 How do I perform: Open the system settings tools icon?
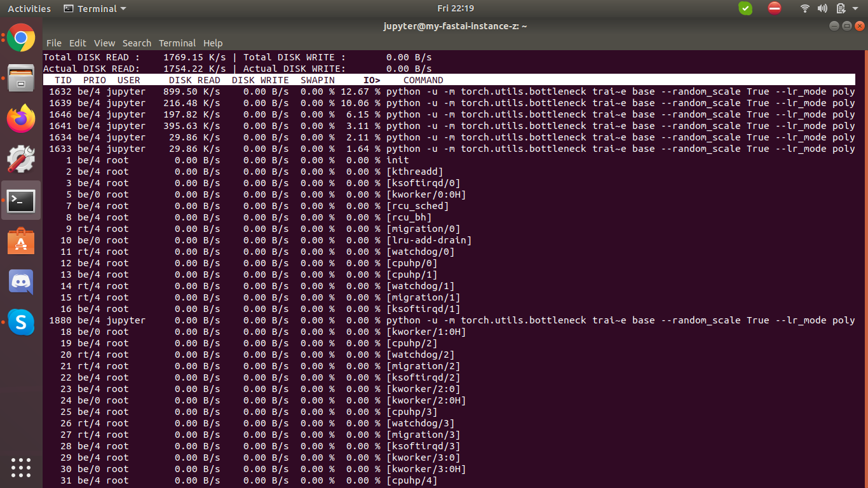[x=21, y=159]
